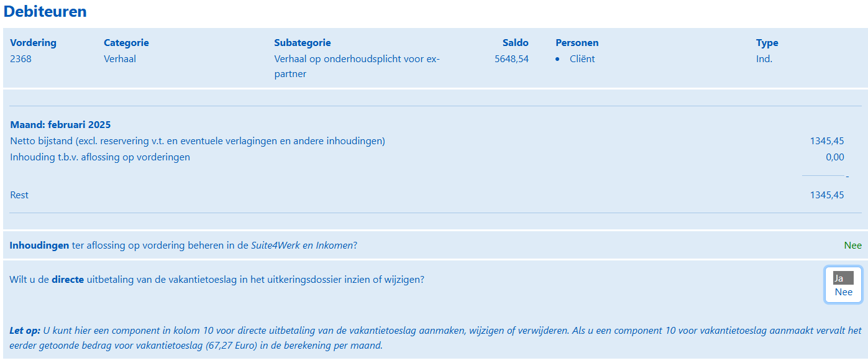Click the Netto bijstand amount value
The width and height of the screenshot is (868, 363).
[x=826, y=141]
